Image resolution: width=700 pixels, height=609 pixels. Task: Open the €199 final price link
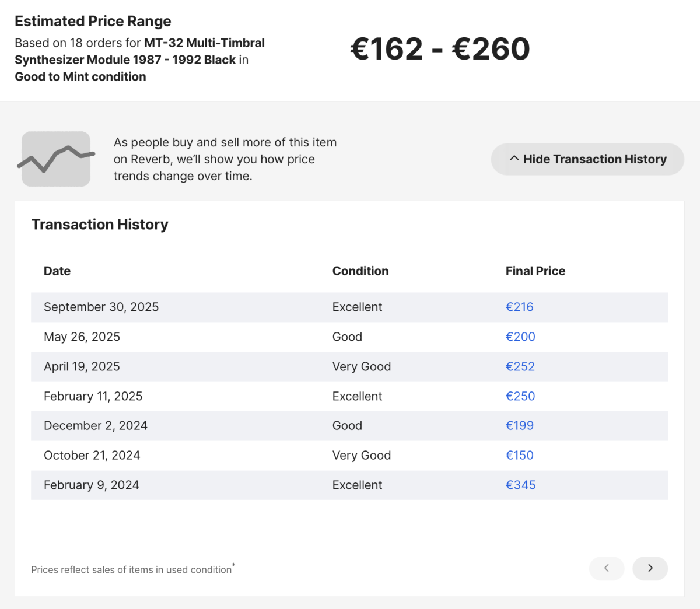click(x=519, y=425)
